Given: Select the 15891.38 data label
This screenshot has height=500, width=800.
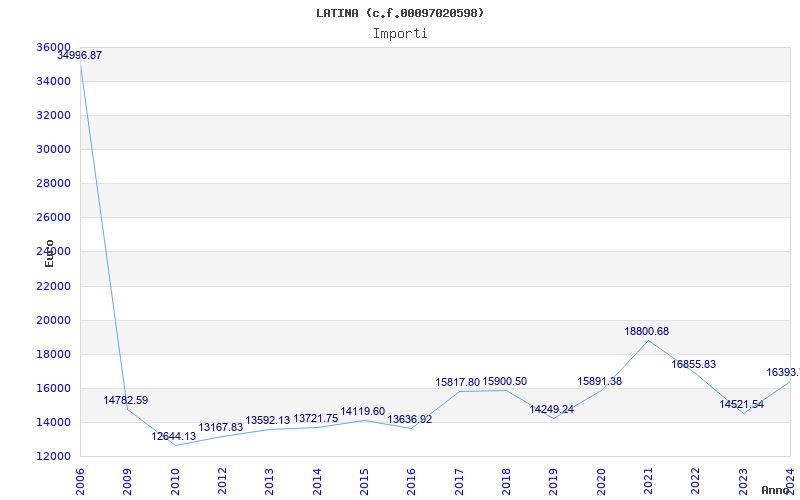Looking at the screenshot, I should click(599, 382).
